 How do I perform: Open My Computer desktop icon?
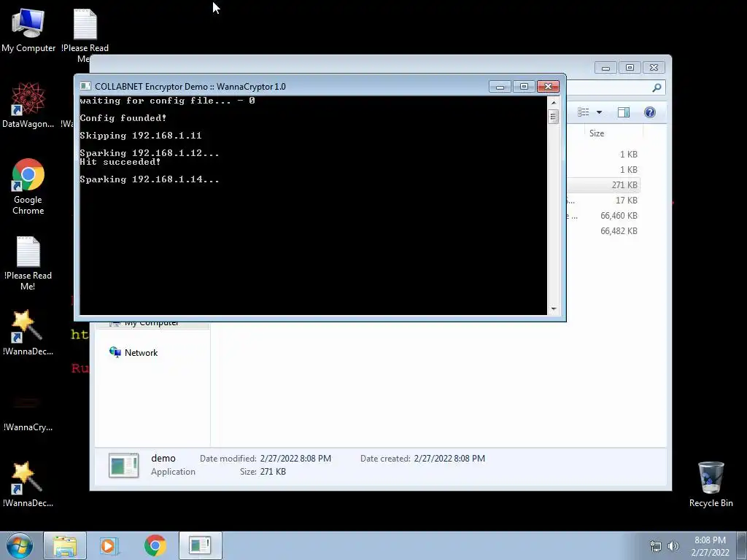[28, 30]
